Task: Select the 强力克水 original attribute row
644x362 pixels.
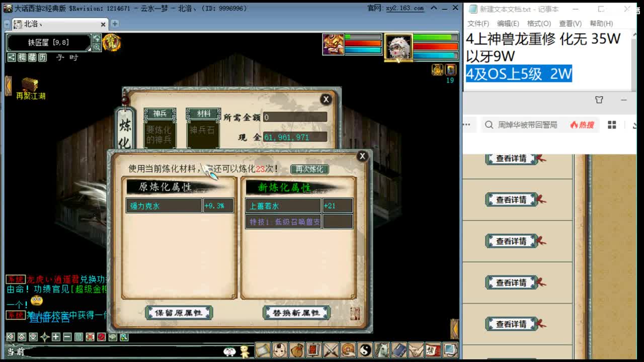Action: click(x=180, y=206)
